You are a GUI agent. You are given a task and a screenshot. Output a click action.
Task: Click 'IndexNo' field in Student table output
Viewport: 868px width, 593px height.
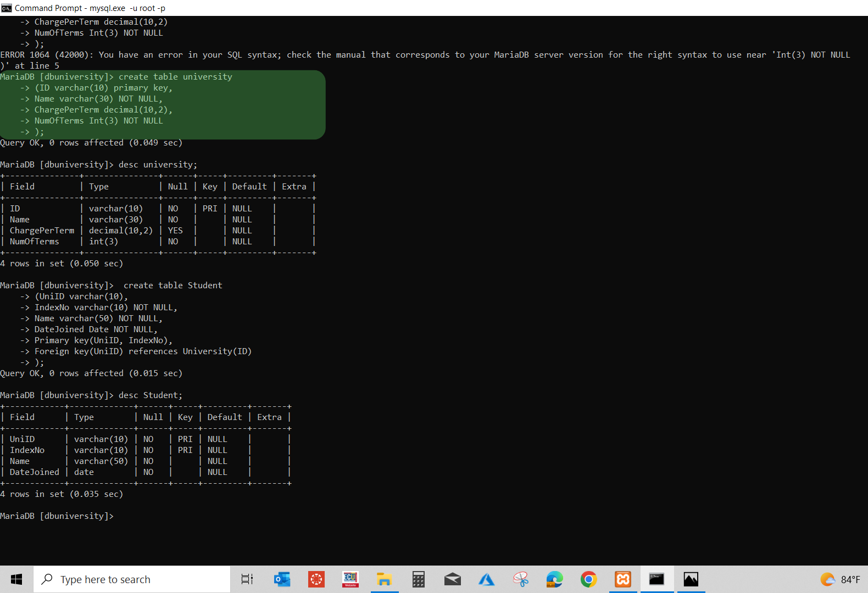[27, 450]
